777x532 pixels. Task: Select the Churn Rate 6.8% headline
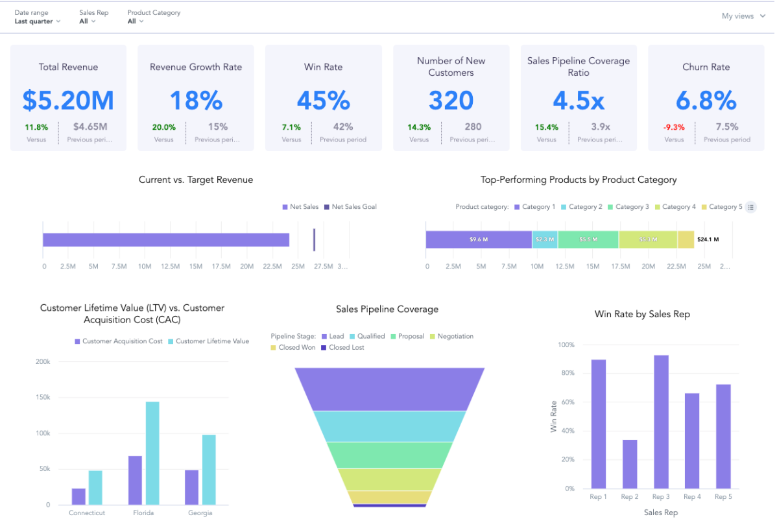coord(706,101)
